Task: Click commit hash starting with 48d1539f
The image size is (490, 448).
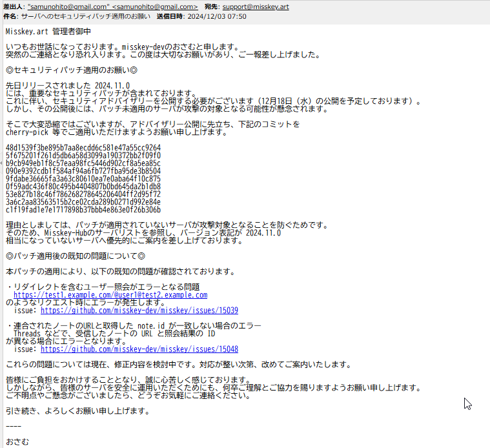Action: [83, 148]
